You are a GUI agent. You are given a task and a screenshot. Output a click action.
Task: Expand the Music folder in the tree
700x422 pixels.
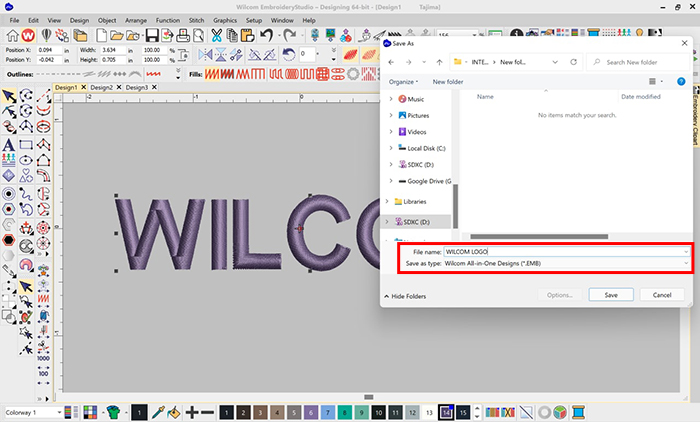click(x=391, y=99)
